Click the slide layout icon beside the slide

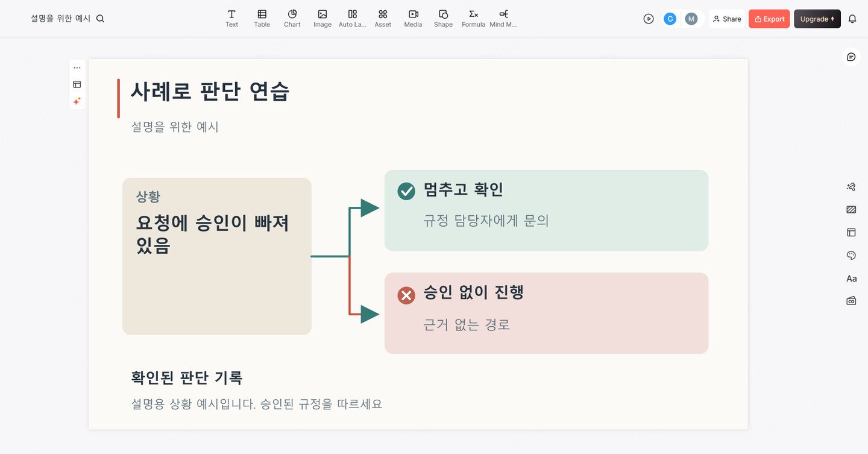[x=77, y=84]
